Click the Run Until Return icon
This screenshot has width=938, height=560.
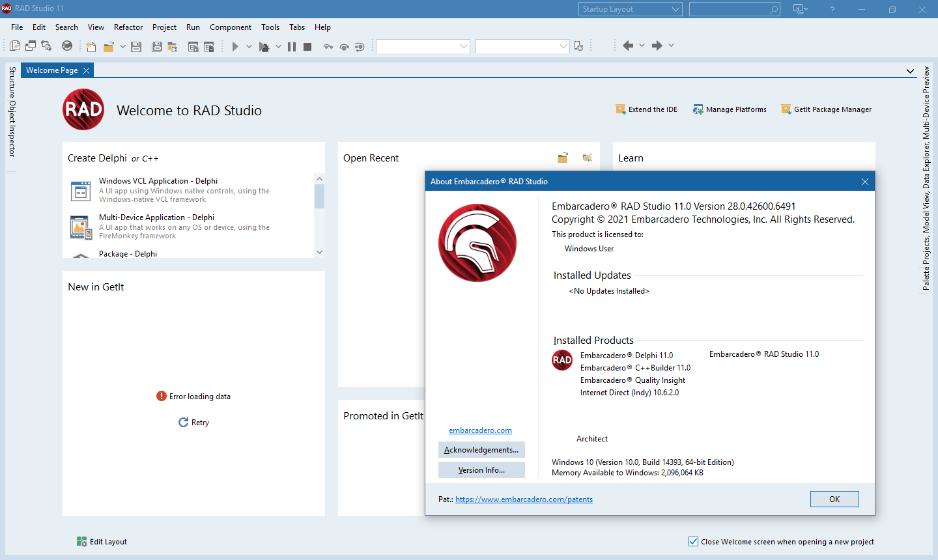click(x=360, y=46)
